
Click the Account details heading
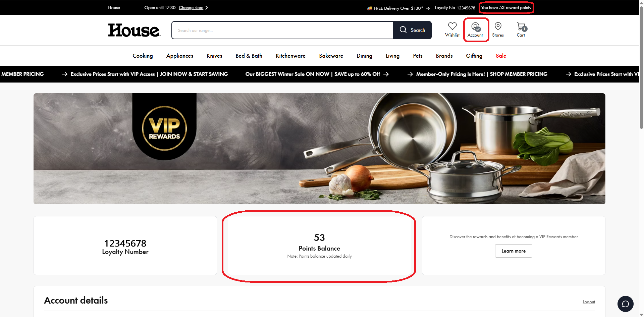click(76, 300)
